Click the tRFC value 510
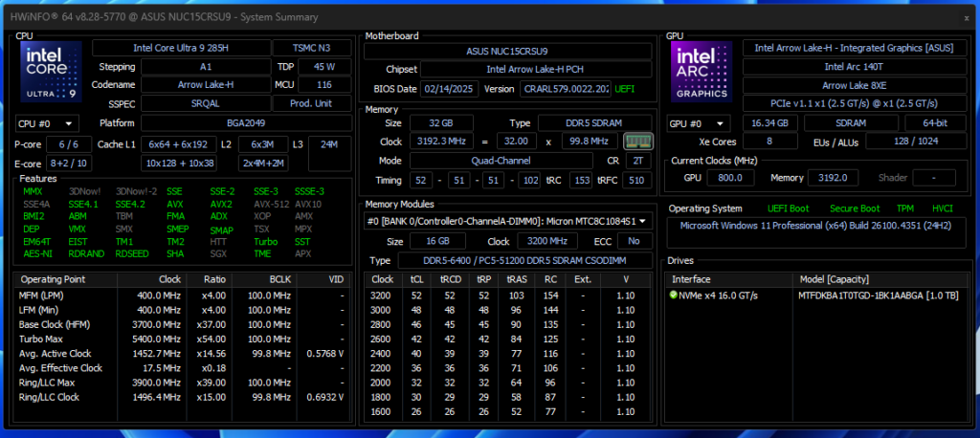This screenshot has width=980, height=438. click(636, 181)
